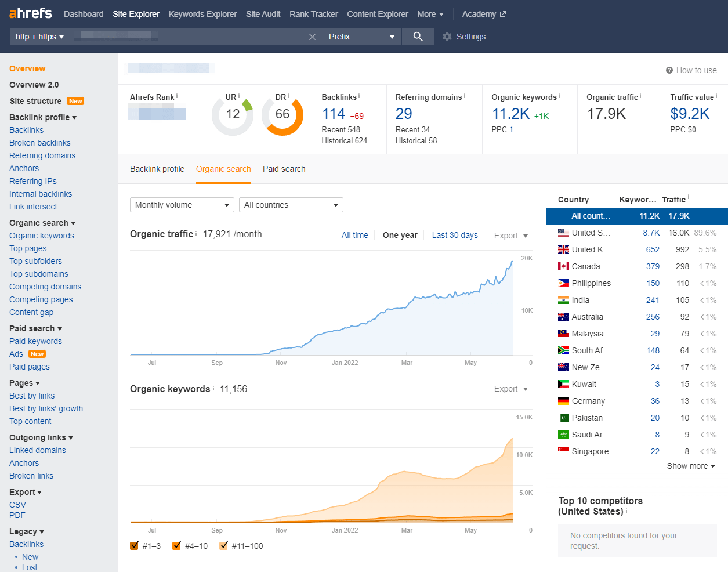Open Settings gear icon
728x572 pixels.
click(447, 37)
